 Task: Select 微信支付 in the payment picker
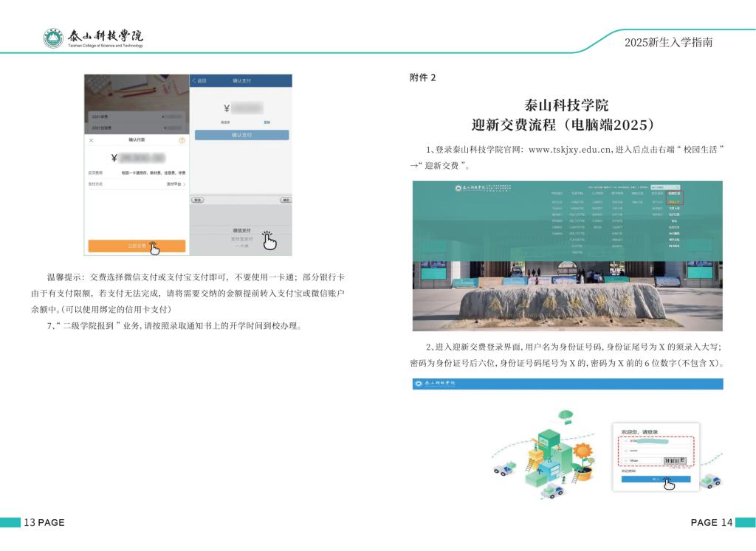pyautogui.click(x=241, y=231)
